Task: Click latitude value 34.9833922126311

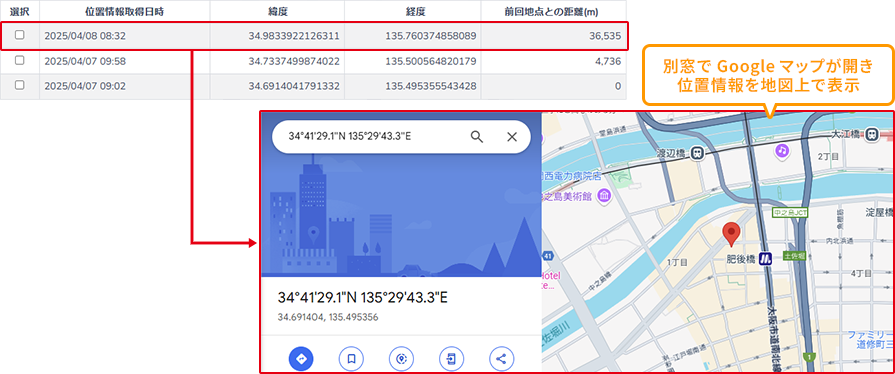Action: click(x=294, y=36)
